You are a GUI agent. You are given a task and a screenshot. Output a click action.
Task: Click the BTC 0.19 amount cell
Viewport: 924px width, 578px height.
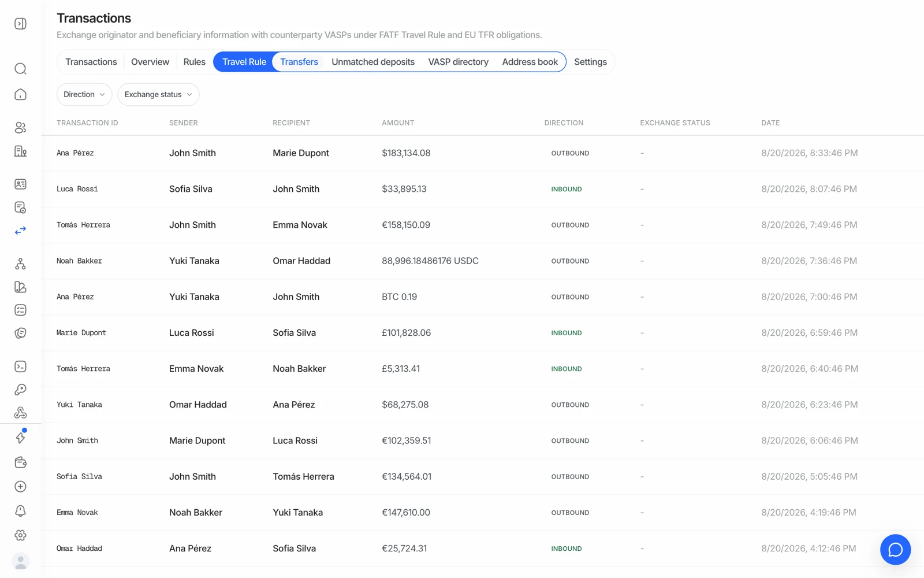coord(399,297)
